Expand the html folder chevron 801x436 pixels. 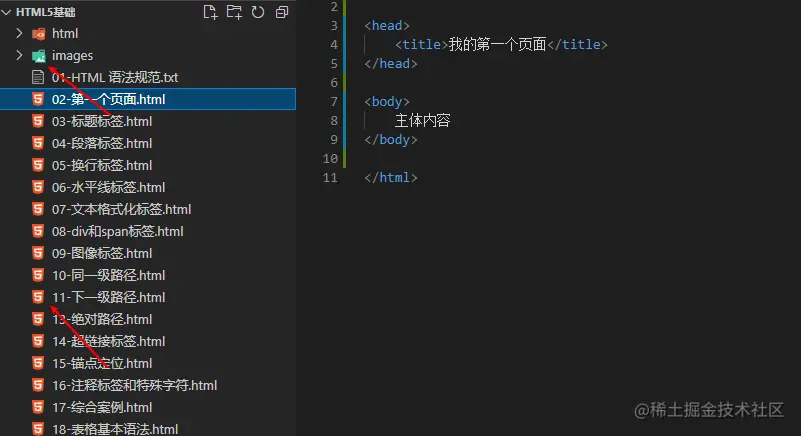(x=19, y=33)
